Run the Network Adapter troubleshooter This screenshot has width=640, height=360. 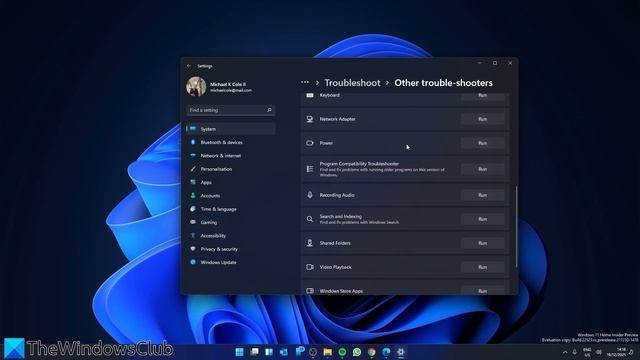point(482,119)
